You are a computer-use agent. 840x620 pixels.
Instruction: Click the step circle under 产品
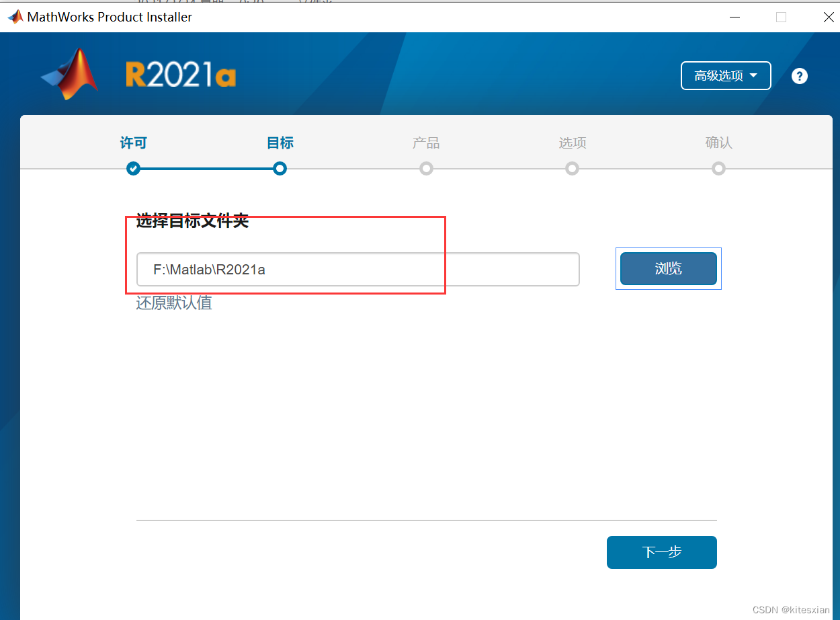[426, 168]
